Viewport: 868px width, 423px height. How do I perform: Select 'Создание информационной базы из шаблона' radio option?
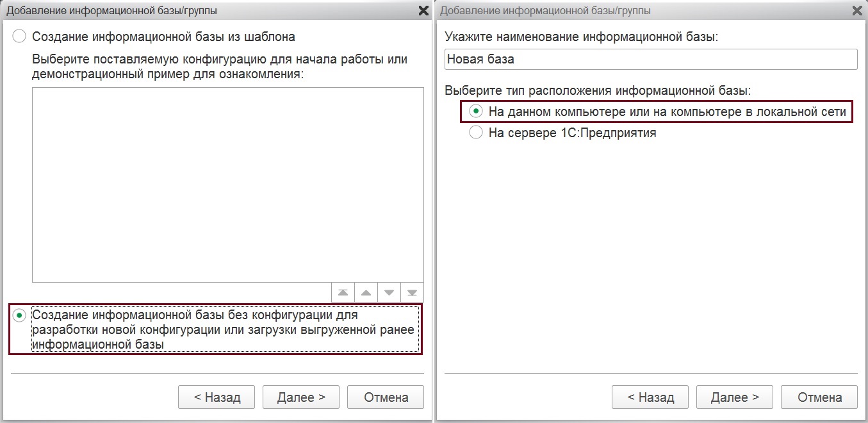pos(20,37)
